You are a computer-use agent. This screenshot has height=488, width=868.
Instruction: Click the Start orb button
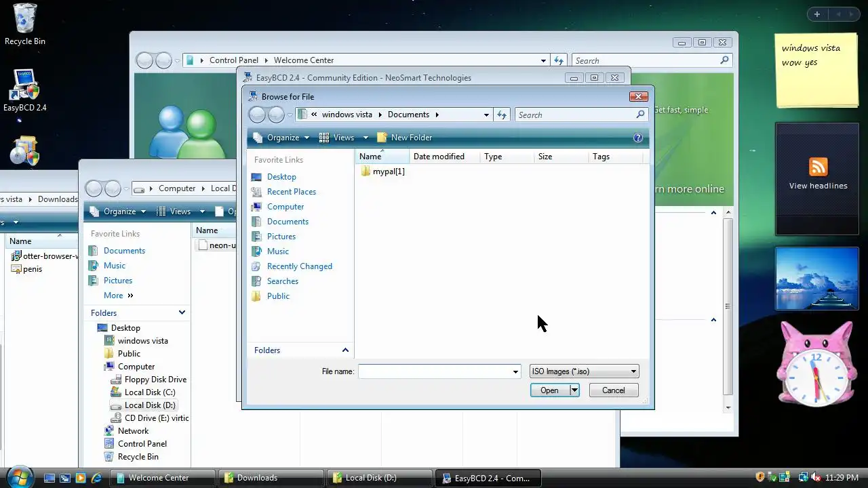point(19,476)
